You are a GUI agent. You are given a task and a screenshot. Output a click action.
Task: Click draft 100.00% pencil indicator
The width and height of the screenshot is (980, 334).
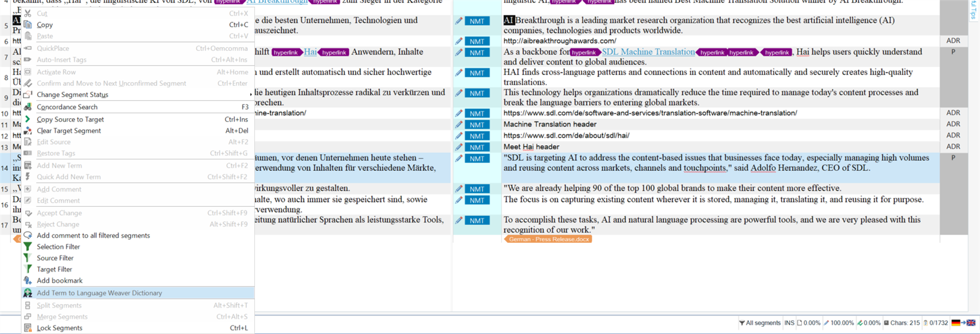[x=838, y=323]
